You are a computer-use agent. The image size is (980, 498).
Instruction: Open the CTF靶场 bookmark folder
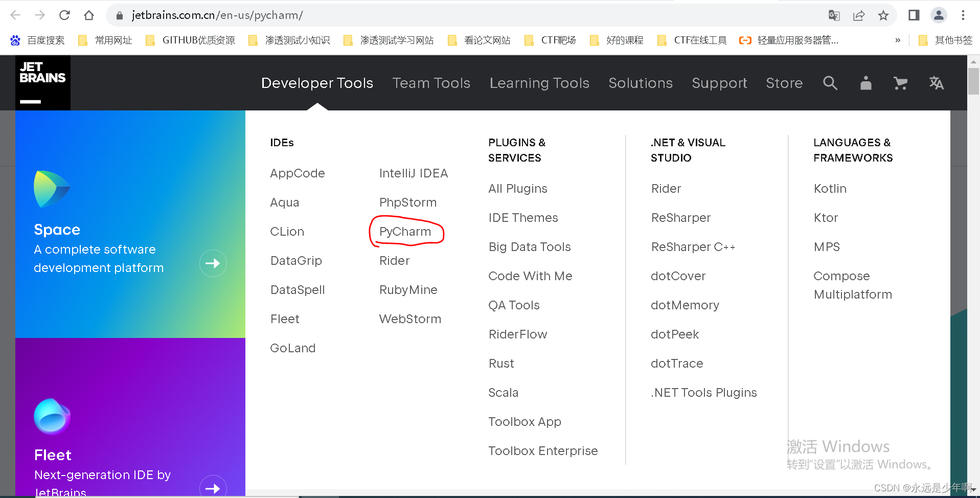pyautogui.click(x=551, y=40)
